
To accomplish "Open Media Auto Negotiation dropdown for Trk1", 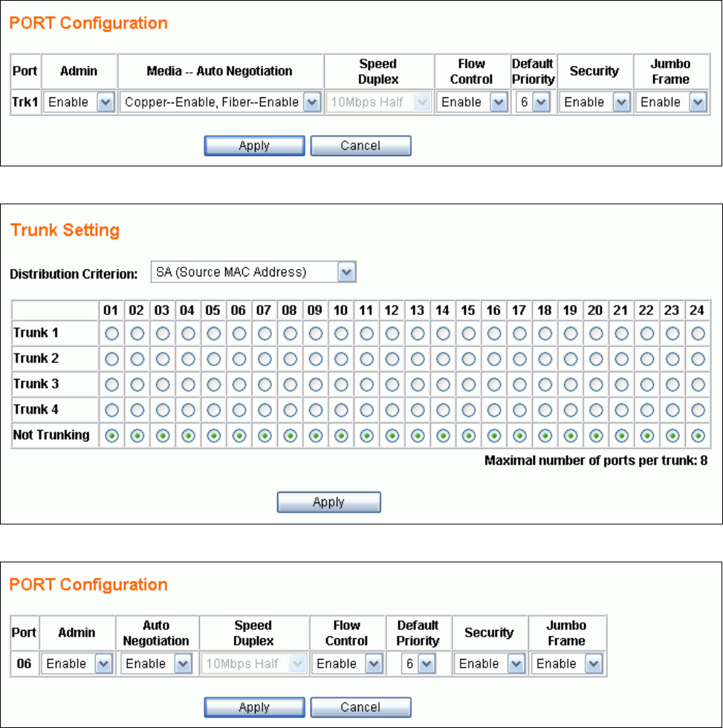I will [x=221, y=103].
